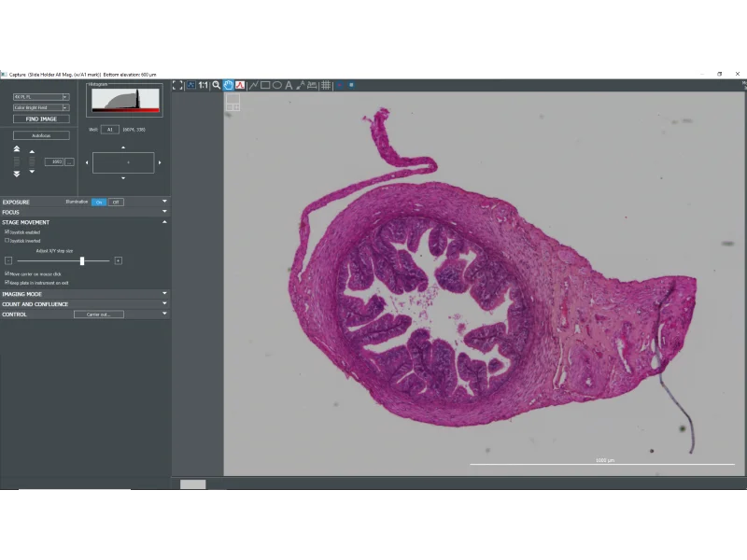Click the COUNT AND CONFLUENCE header label
The height and width of the screenshot is (560, 747).
point(35,304)
